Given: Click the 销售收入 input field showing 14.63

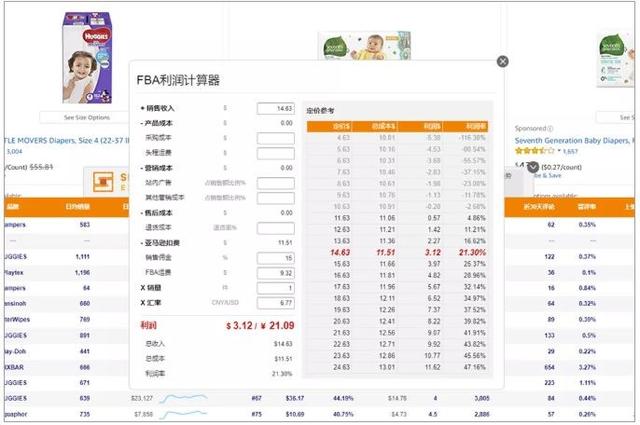Looking at the screenshot, I should pos(274,108).
